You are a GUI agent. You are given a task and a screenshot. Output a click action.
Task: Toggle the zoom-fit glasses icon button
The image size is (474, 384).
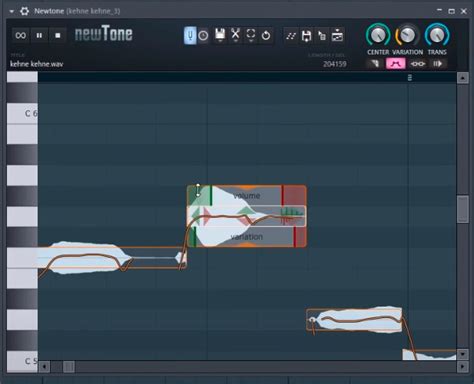pos(418,63)
